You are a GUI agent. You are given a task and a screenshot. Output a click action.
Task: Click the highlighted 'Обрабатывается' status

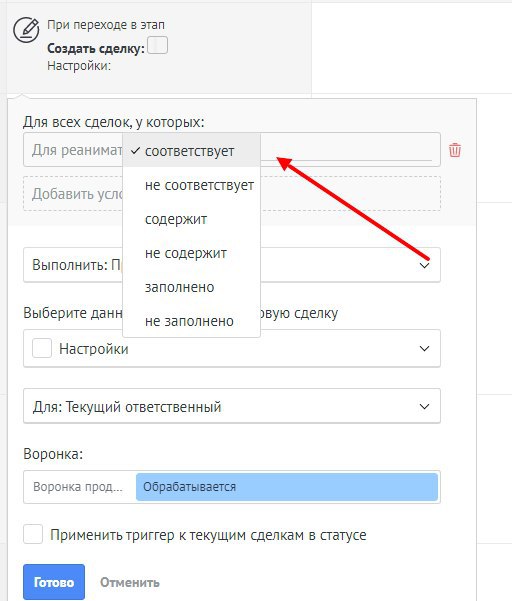(x=287, y=487)
